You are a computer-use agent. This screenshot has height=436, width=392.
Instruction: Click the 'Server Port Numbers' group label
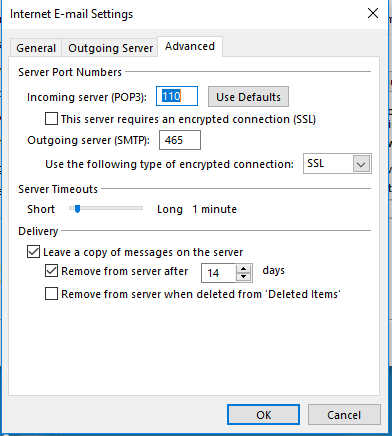[x=70, y=72]
